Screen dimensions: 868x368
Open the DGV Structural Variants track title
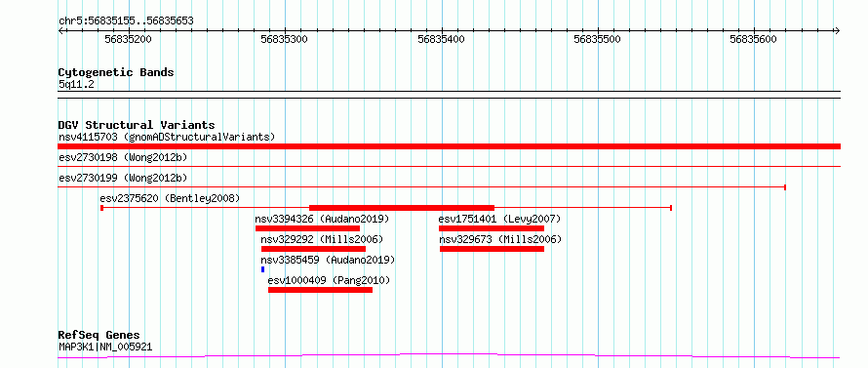pos(137,125)
